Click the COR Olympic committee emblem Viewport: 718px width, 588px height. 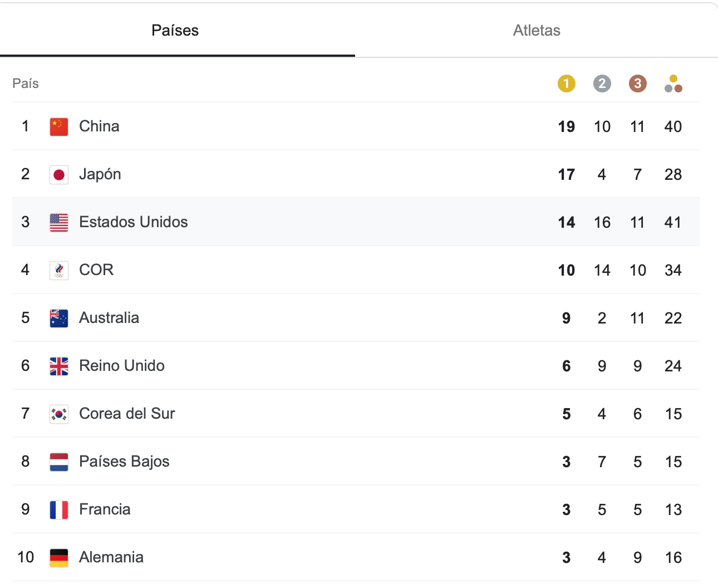tap(59, 270)
